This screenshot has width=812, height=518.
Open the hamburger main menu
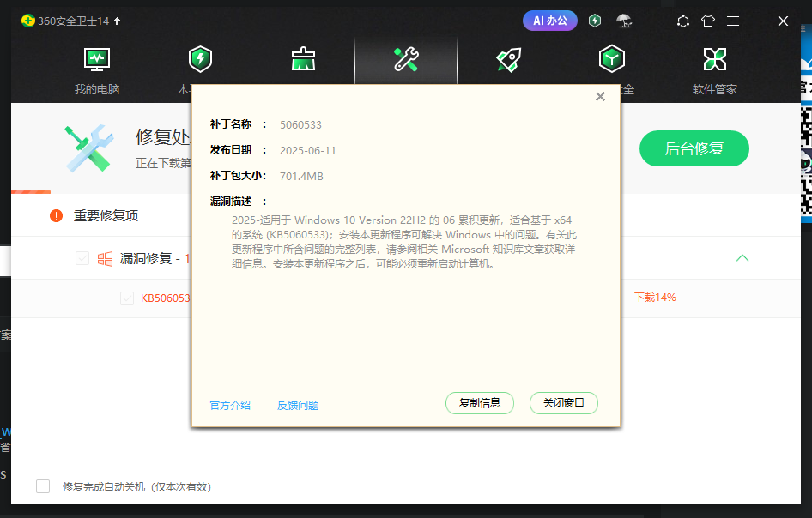click(732, 21)
